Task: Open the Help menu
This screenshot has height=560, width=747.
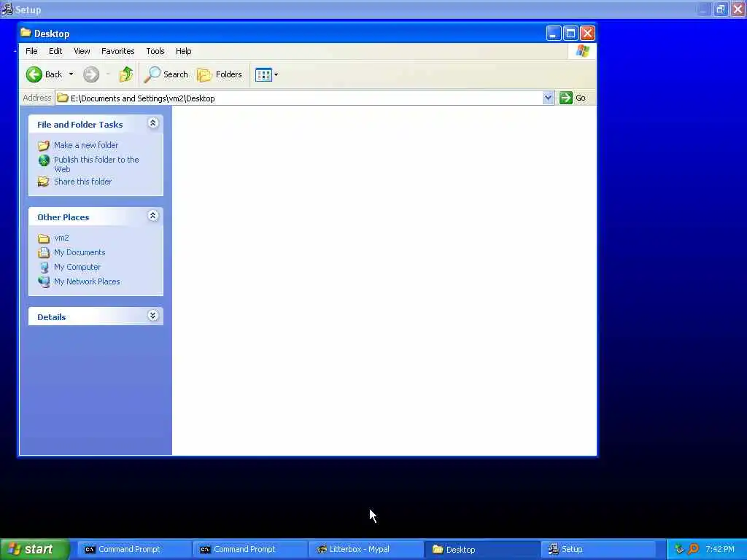Action: pyautogui.click(x=183, y=51)
